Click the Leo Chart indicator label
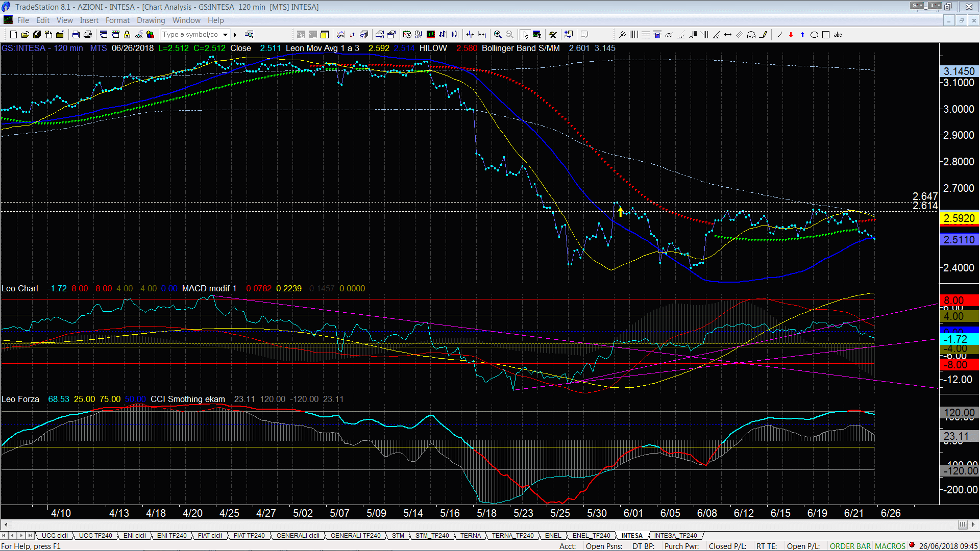Screen dimensions: 980x551 coord(20,289)
